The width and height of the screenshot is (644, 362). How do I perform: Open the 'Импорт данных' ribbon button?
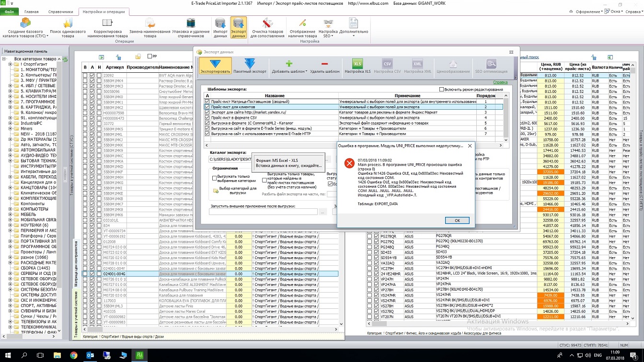[220, 27]
